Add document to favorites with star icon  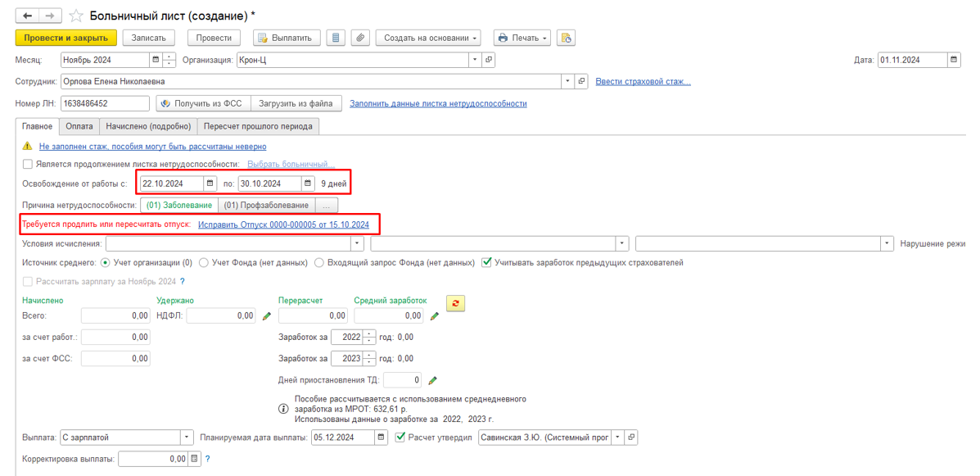pyautogui.click(x=75, y=15)
